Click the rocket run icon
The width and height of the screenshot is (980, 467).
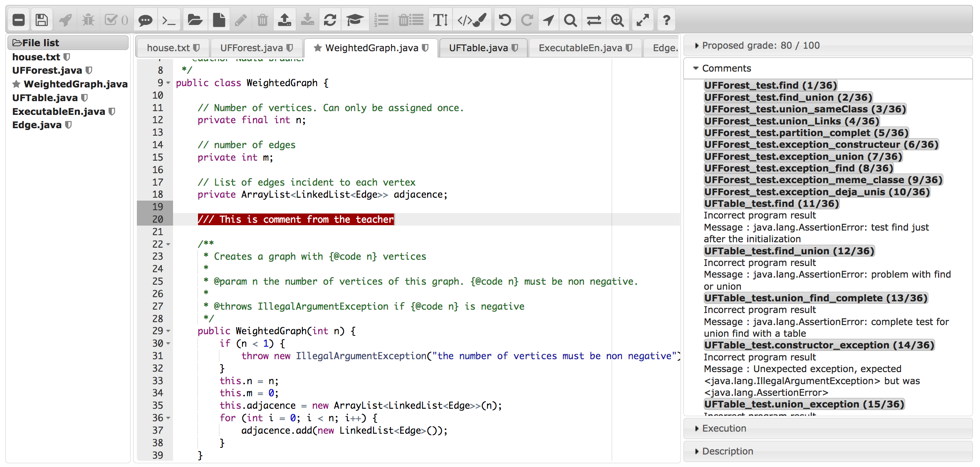pos(65,20)
